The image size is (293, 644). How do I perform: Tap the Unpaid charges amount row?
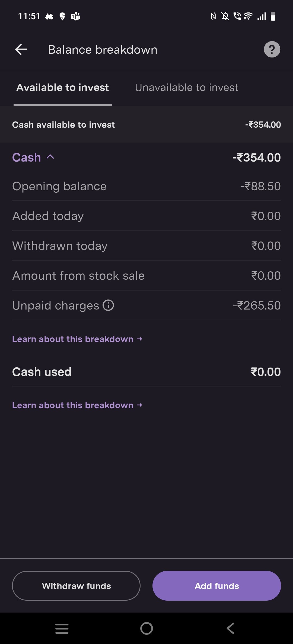(146, 305)
